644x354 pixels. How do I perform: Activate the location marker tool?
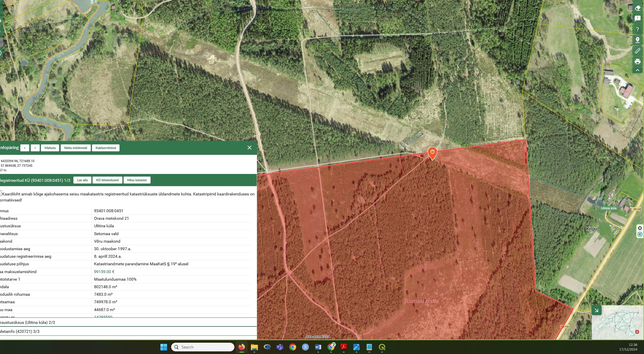pos(637,40)
